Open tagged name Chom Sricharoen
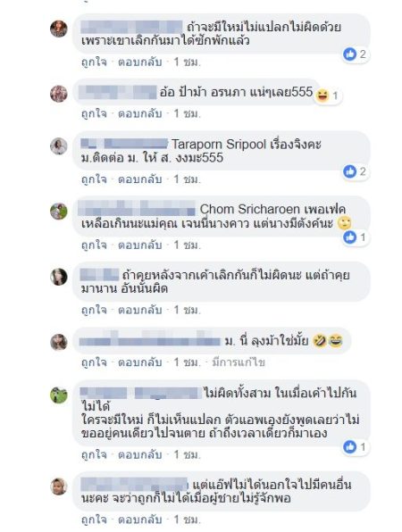Screen dimensions: 402x532 [250, 209]
